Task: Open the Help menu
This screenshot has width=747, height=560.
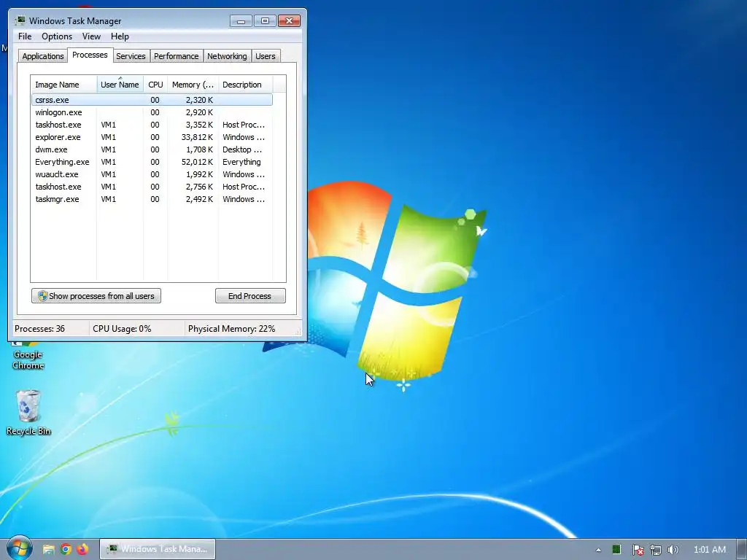Action: coord(120,36)
